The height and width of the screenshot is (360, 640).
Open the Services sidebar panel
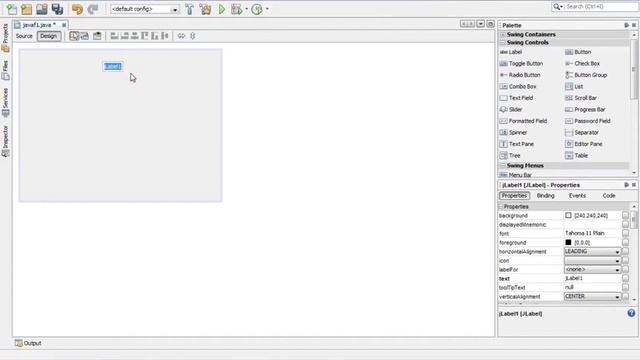click(x=5, y=102)
